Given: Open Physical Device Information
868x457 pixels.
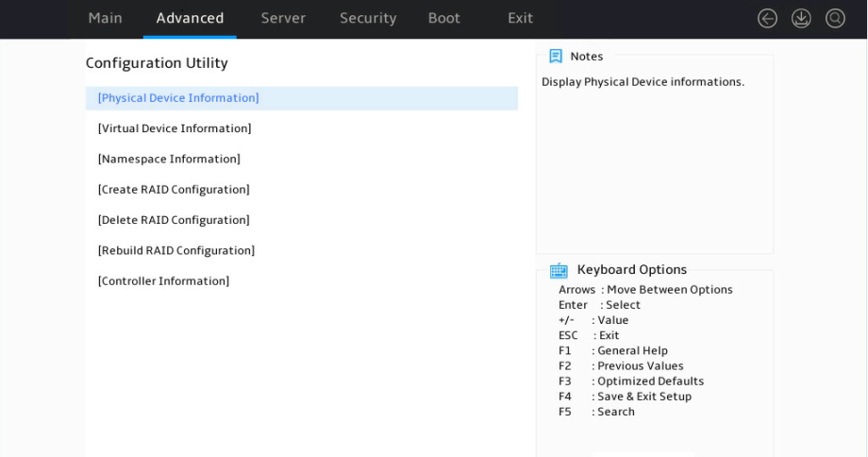Looking at the screenshot, I should pyautogui.click(x=302, y=98).
